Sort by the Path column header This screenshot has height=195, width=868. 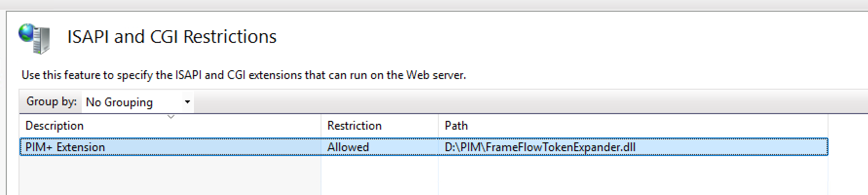point(456,126)
